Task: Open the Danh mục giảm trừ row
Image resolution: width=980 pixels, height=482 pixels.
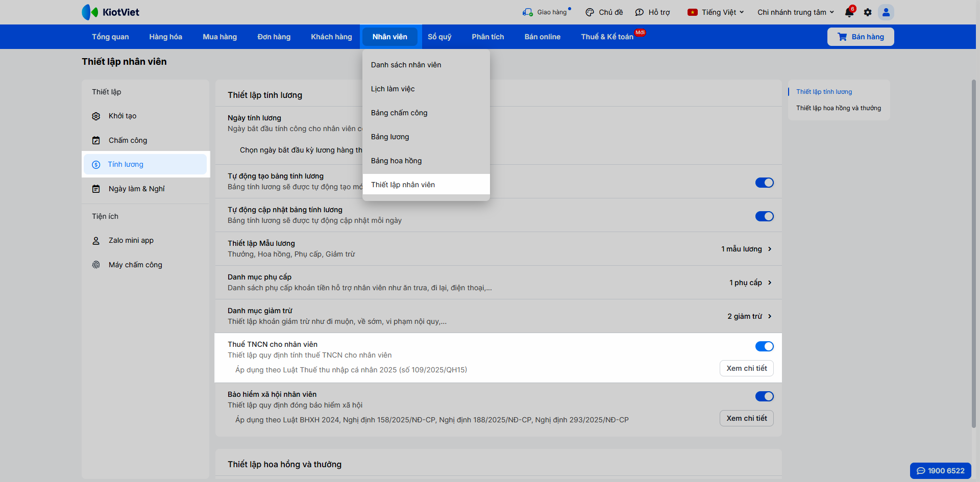Action: click(x=499, y=316)
